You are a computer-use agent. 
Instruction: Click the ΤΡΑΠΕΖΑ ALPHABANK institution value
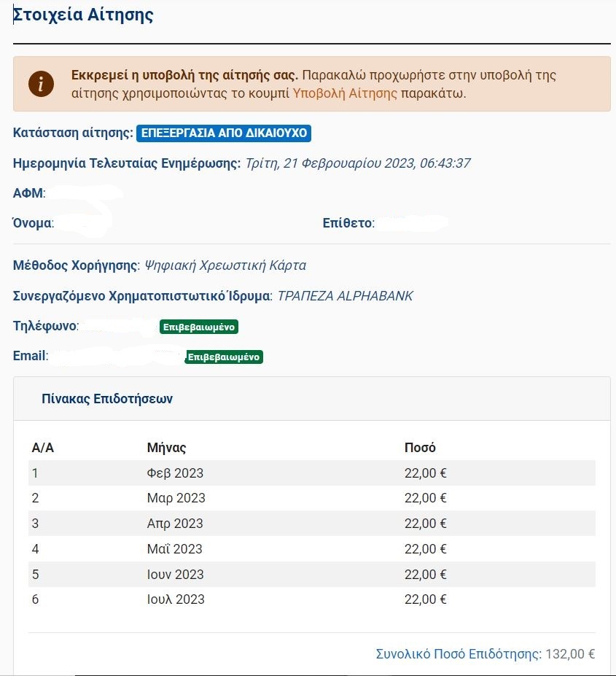click(345, 296)
